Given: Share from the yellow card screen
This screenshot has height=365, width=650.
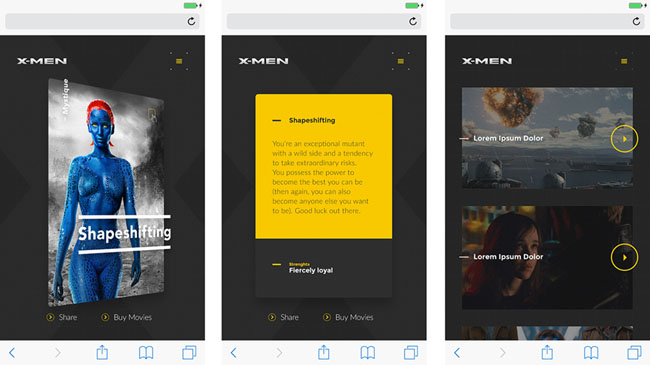Looking at the screenshot, I should (284, 317).
